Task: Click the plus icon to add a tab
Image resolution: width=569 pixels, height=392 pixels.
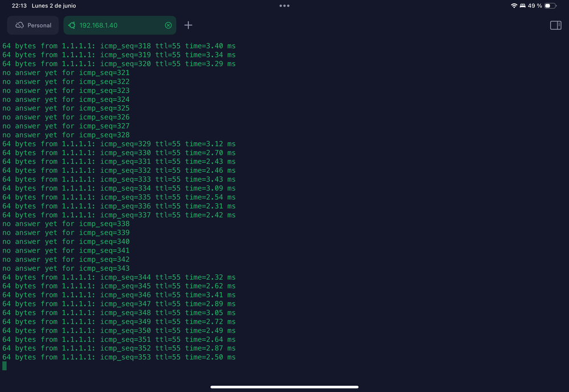Action: 189,25
